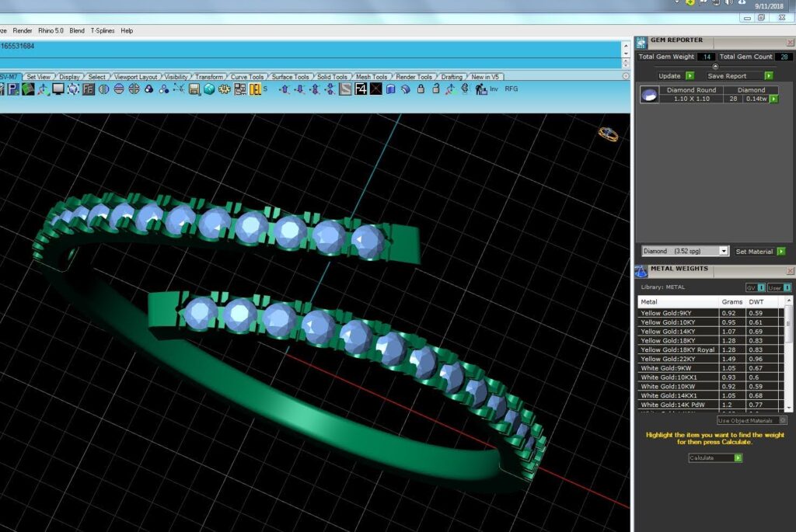Click green arrow beside 0.14tw

click(773, 99)
